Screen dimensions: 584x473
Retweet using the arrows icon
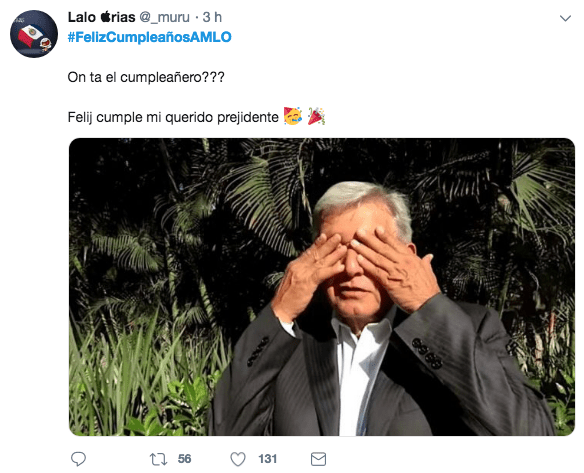pos(158,459)
